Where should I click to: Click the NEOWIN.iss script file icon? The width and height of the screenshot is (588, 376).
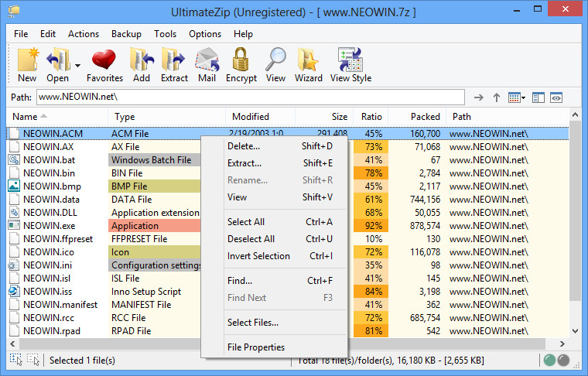[14, 291]
